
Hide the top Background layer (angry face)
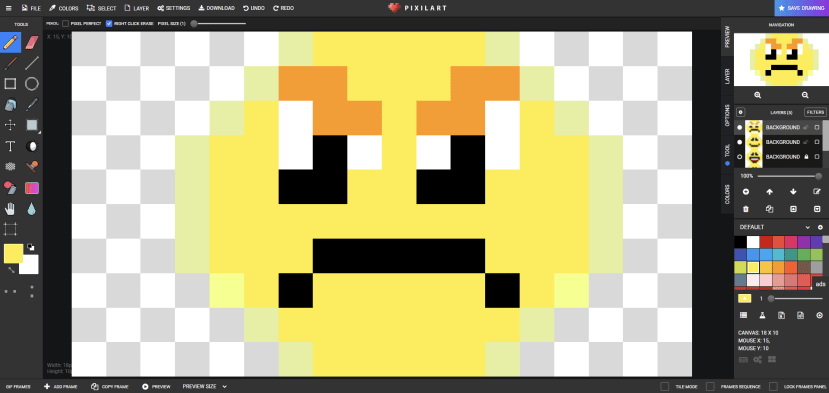point(740,127)
